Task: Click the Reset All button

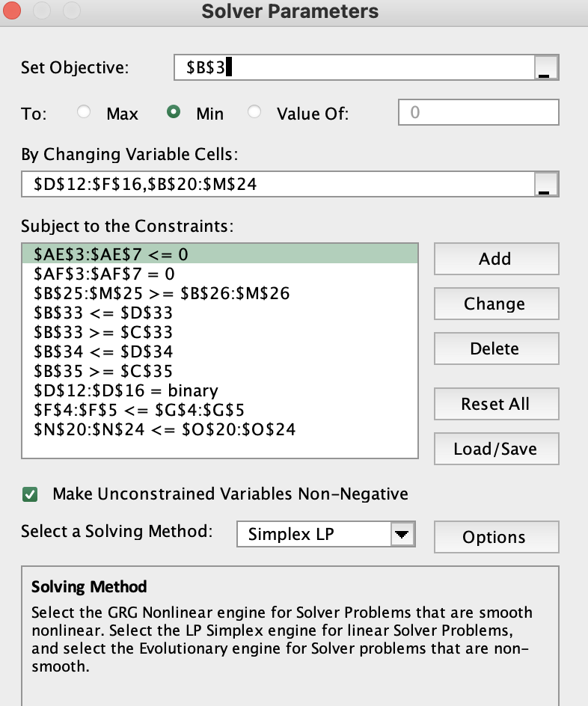Action: click(x=495, y=404)
